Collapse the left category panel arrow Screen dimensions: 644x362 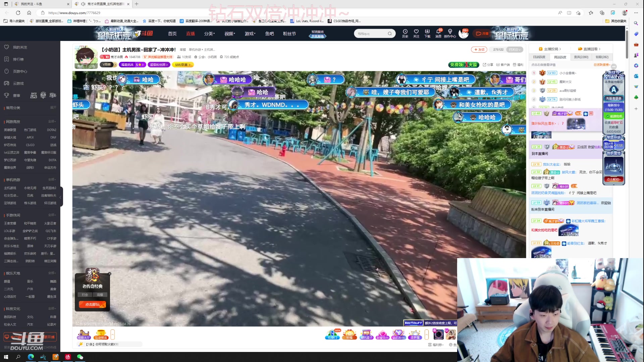pos(61,197)
